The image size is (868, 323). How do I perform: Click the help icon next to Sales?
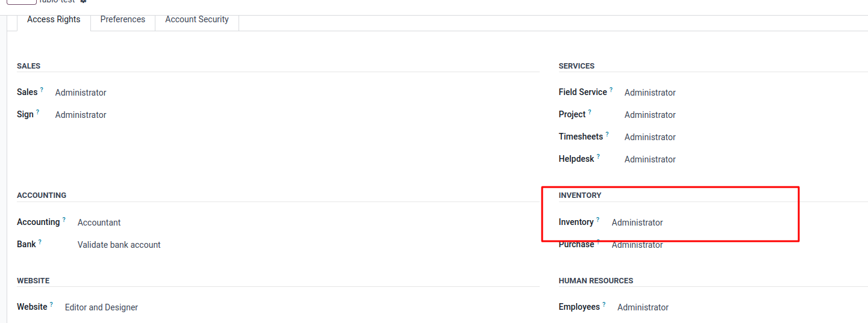coord(42,90)
